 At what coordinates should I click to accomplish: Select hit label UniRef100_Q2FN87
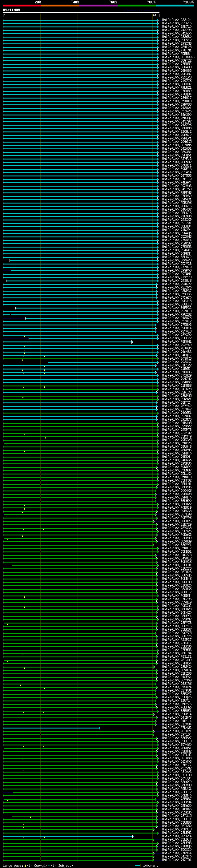[x=177, y=799]
